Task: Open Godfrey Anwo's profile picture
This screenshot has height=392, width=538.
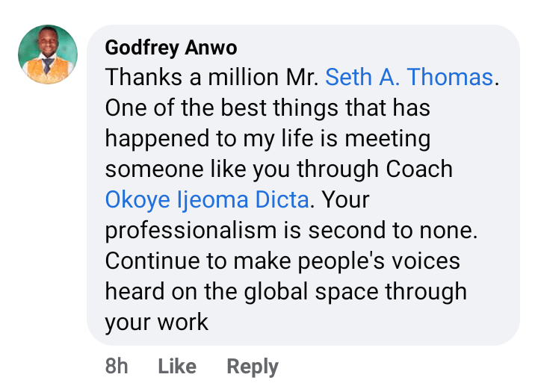Action: click(x=48, y=55)
